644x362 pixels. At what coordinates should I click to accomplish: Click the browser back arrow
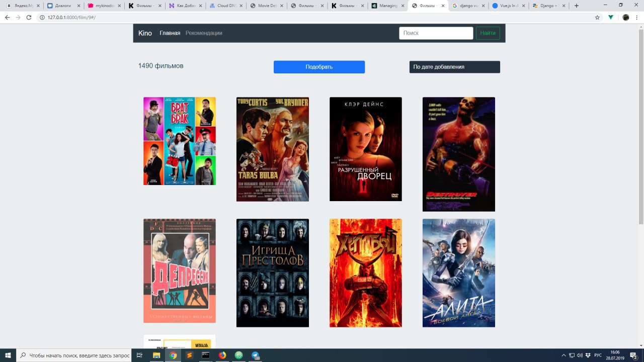tap(7, 17)
